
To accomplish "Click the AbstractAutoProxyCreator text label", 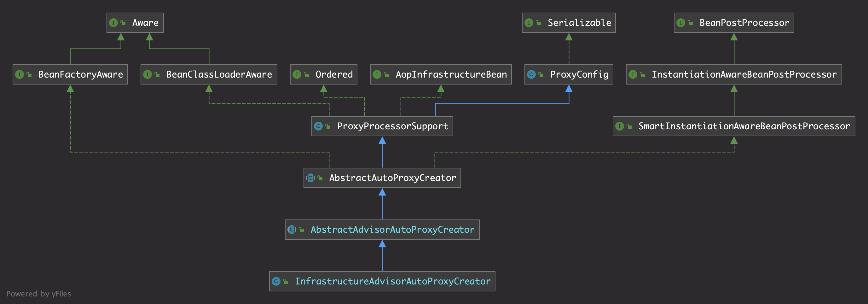I will pos(393,178).
